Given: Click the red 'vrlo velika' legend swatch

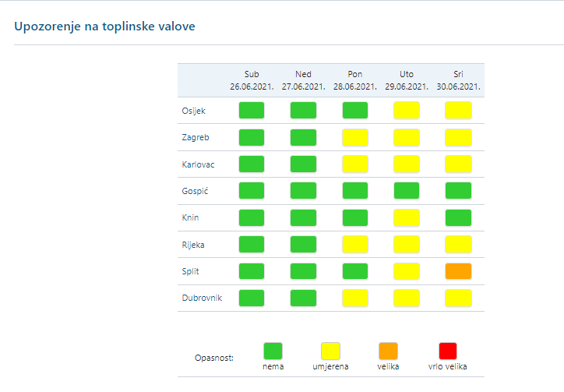Looking at the screenshot, I should tap(447, 351).
